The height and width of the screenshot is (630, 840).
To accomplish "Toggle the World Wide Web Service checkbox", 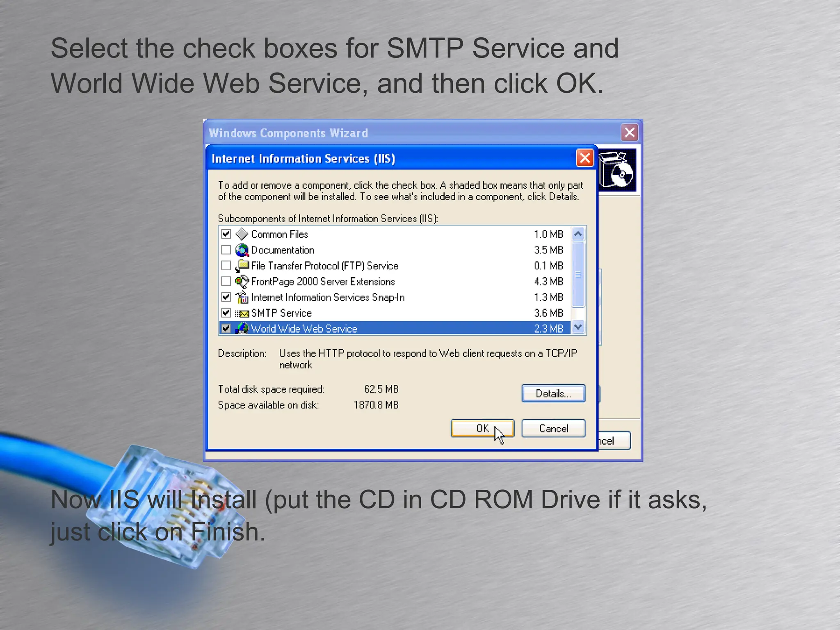I will pyautogui.click(x=226, y=329).
